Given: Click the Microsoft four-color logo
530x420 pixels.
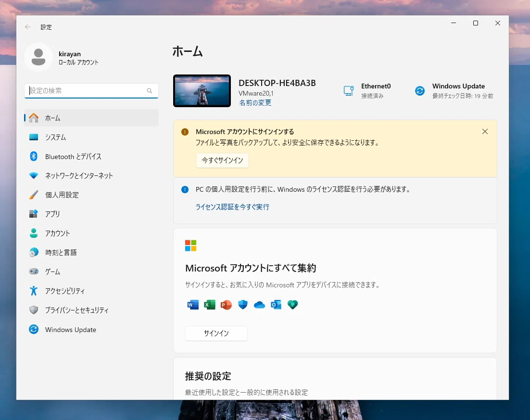Looking at the screenshot, I should click(x=190, y=246).
